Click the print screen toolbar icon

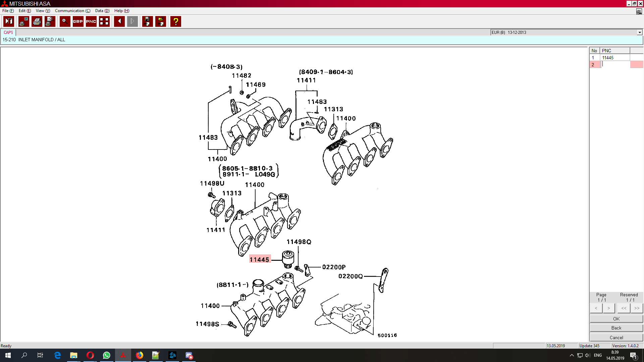[24, 21]
